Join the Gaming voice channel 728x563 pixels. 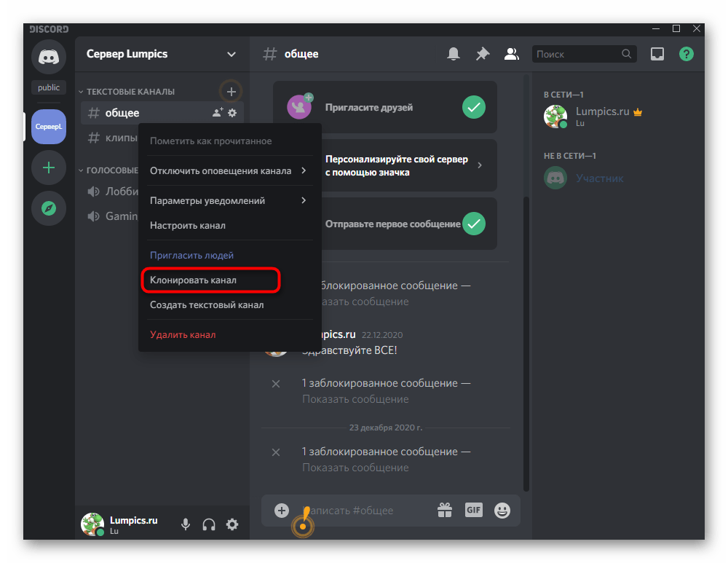[113, 216]
